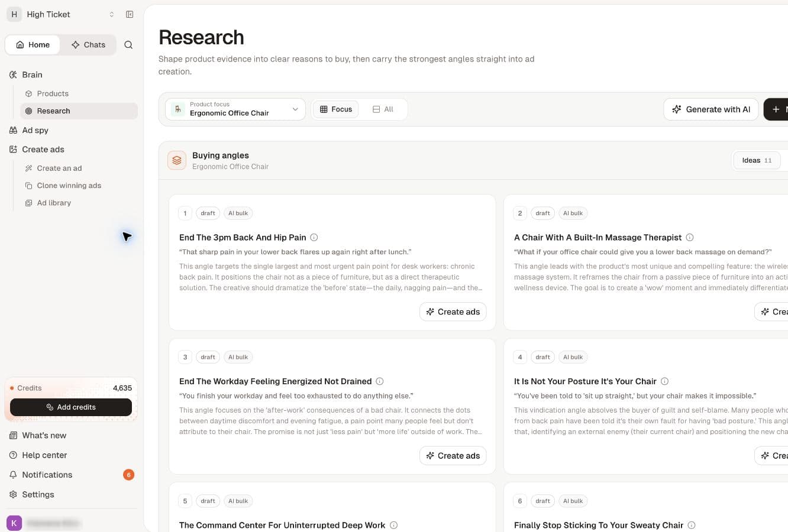Collapse sidebar using the panel toggle icon

[130, 14]
